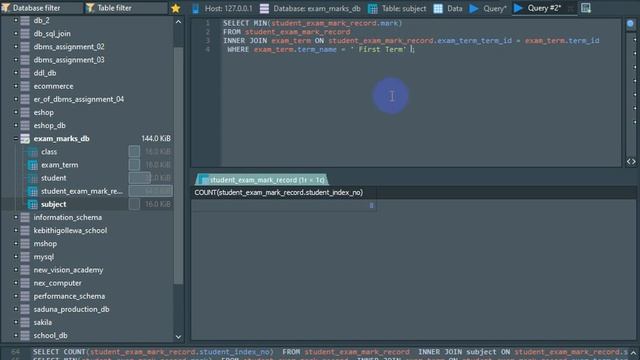
Task: Click the blue circle icon beside editor
Action: pyautogui.click(x=631, y=24)
